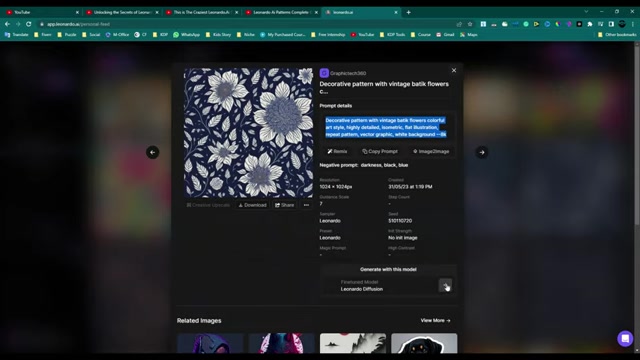Switch to Leonardo Ai Patterns Complete tab
This screenshot has width=640, height=360.
click(281, 12)
